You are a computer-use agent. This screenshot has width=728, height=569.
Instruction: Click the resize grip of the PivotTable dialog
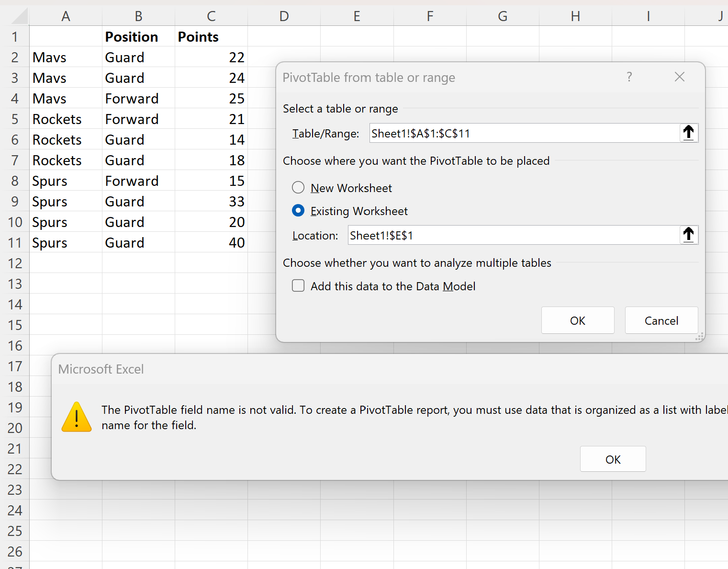point(699,337)
